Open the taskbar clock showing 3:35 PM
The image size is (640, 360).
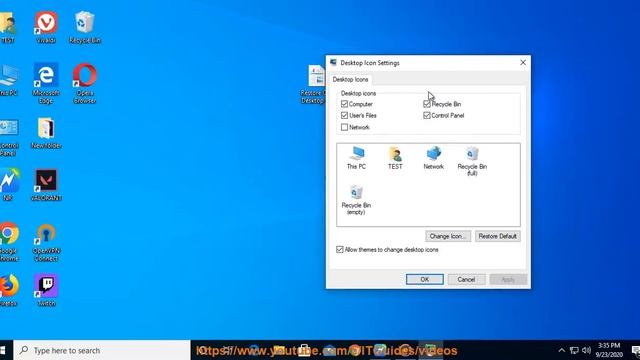[x=609, y=350]
